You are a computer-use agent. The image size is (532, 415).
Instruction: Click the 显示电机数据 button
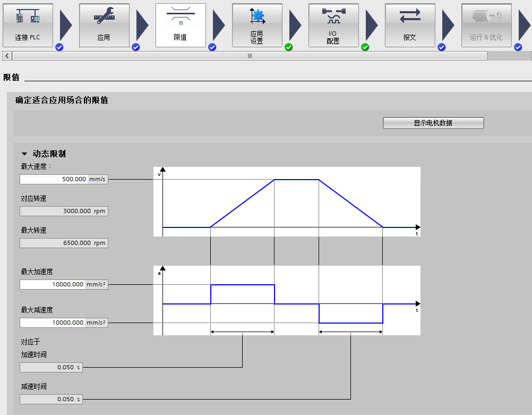tap(433, 123)
